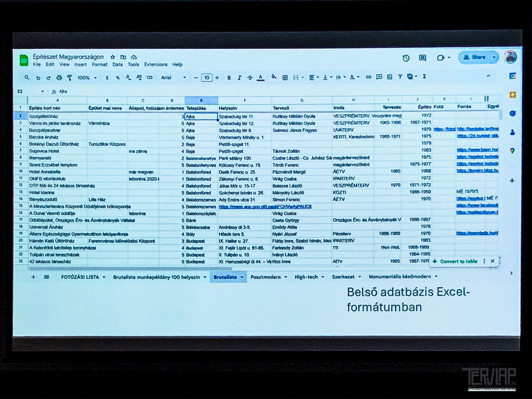Toggle bold formatting

(x=229, y=78)
